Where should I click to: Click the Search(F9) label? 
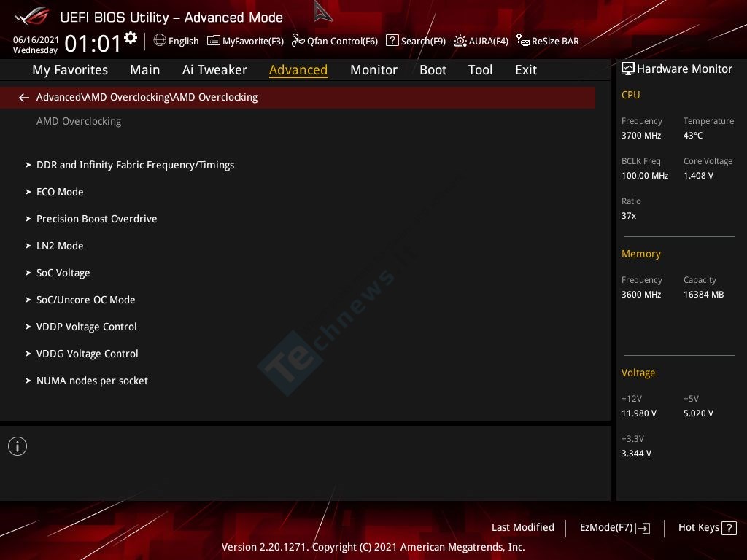(423, 42)
